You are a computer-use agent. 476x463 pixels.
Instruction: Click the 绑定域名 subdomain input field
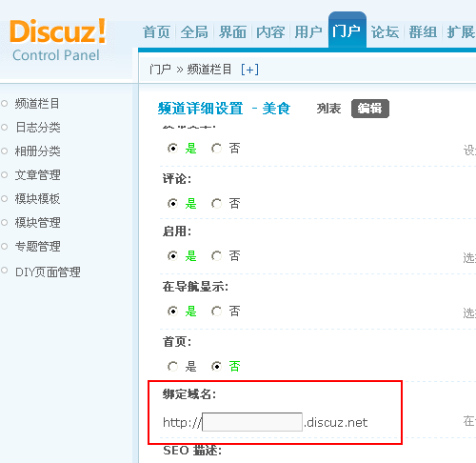252,422
